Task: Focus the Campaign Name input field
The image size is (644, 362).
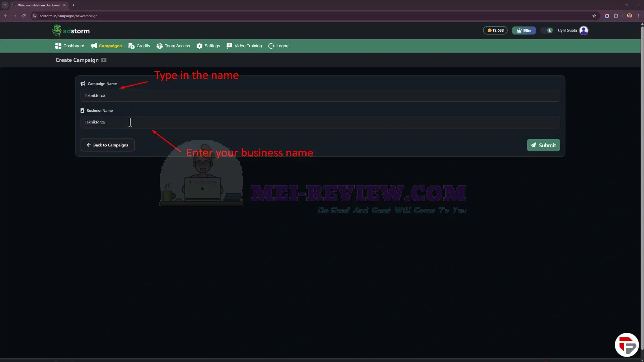Action: 320,96
